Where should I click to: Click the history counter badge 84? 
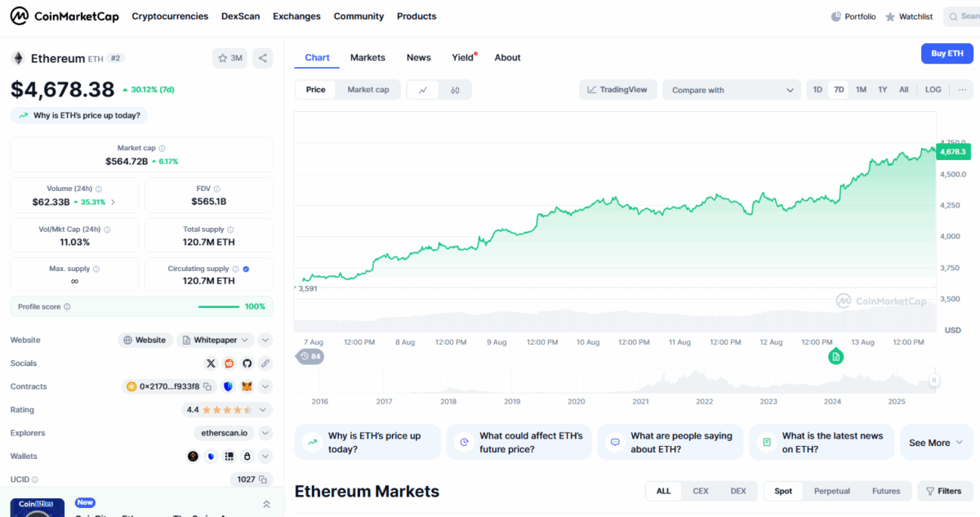pos(310,356)
